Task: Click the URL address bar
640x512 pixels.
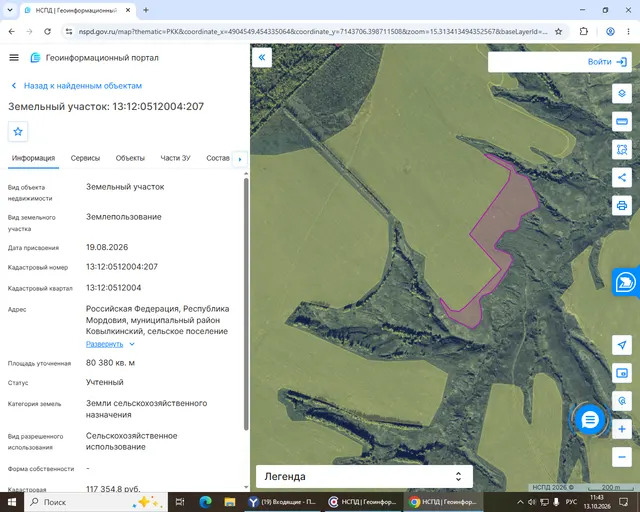Action: tap(313, 31)
